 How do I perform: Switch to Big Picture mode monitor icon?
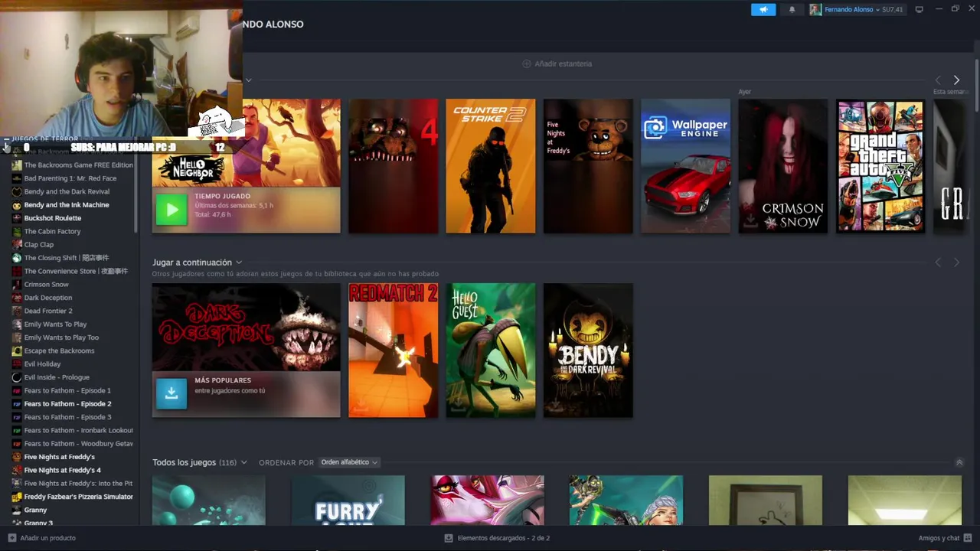[919, 9]
